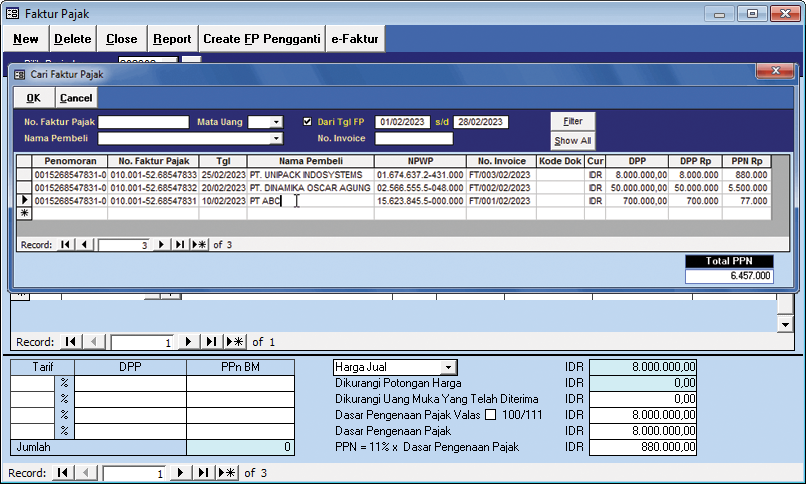
Task: Click the Show All button
Action: click(573, 141)
